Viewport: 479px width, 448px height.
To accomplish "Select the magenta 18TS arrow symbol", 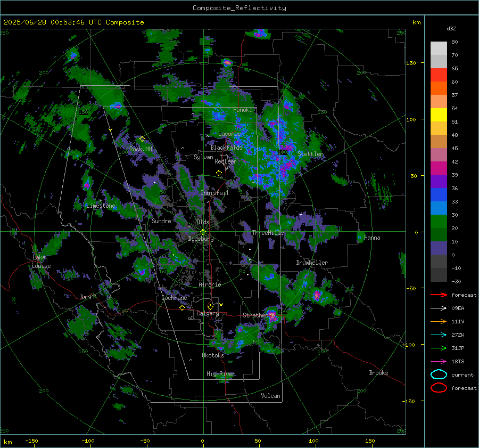I will tap(439, 362).
